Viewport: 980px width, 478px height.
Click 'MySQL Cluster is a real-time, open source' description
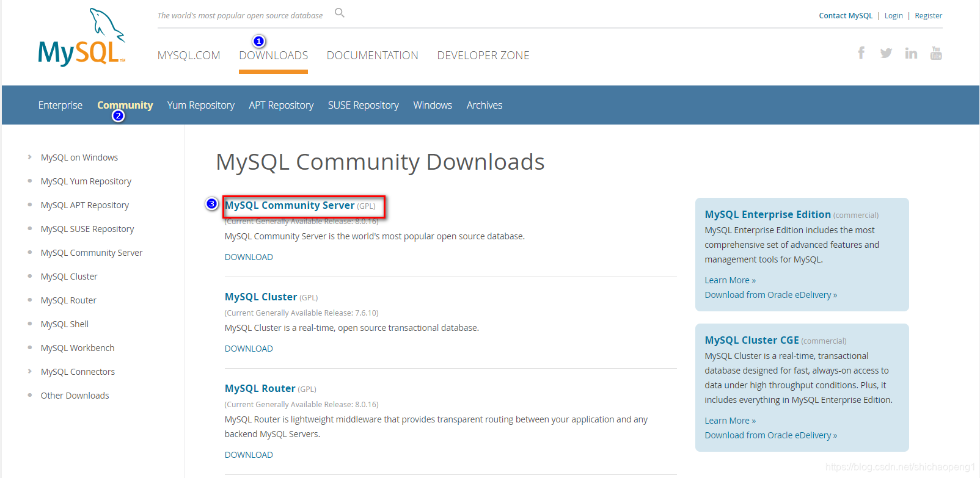coord(352,328)
